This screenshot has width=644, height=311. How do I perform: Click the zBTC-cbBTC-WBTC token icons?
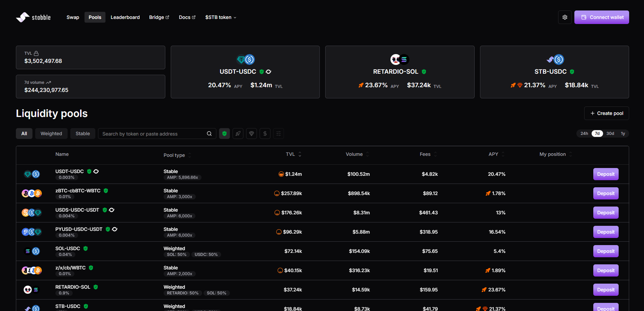pos(32,193)
